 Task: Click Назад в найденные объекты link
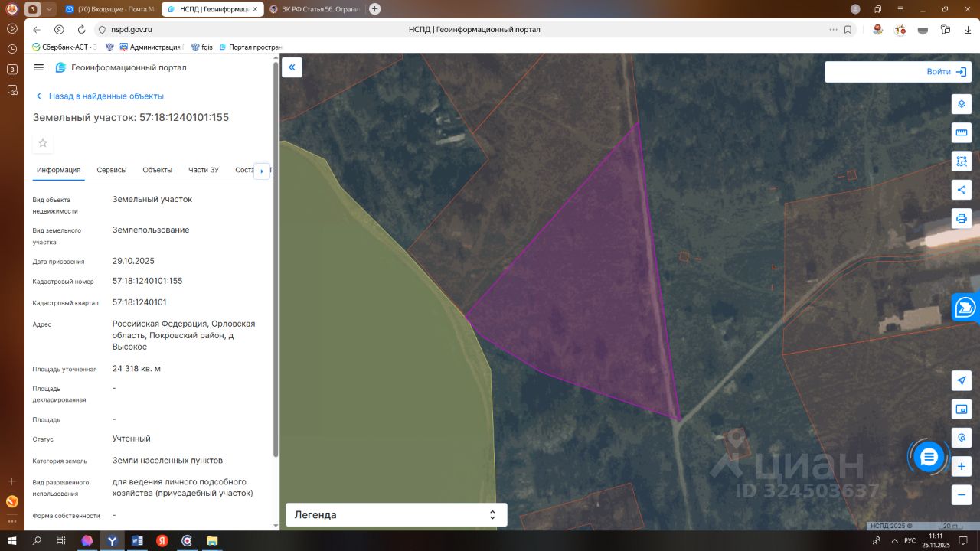pyautogui.click(x=100, y=96)
